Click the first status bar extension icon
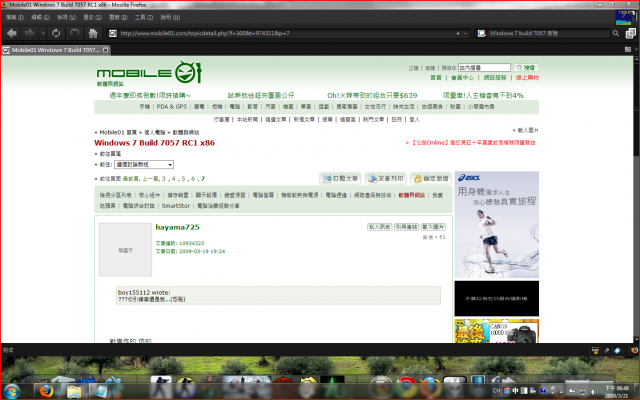640x400 pixels. coord(595,350)
